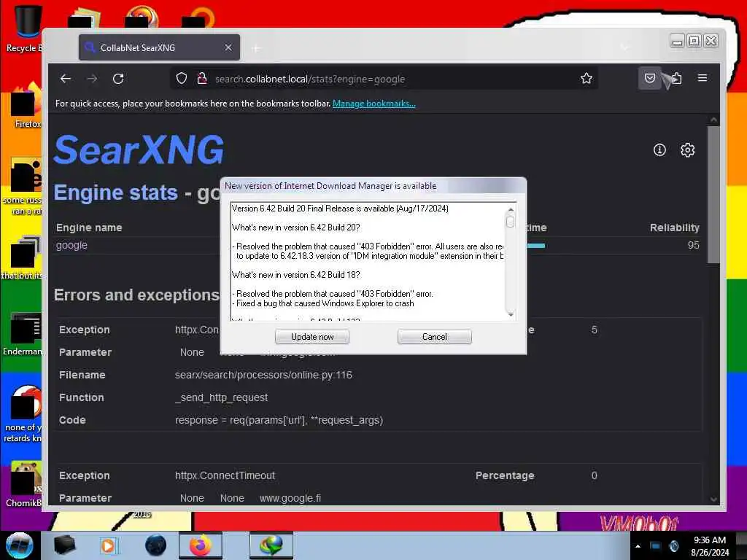The width and height of the screenshot is (747, 560).
Task: Open the Internet Download Manager taskbar icon
Action: click(271, 545)
